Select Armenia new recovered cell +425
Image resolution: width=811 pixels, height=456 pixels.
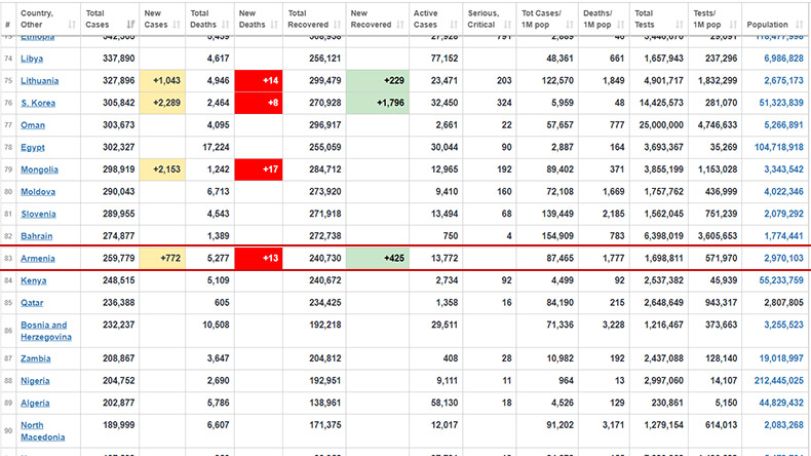[378, 259]
